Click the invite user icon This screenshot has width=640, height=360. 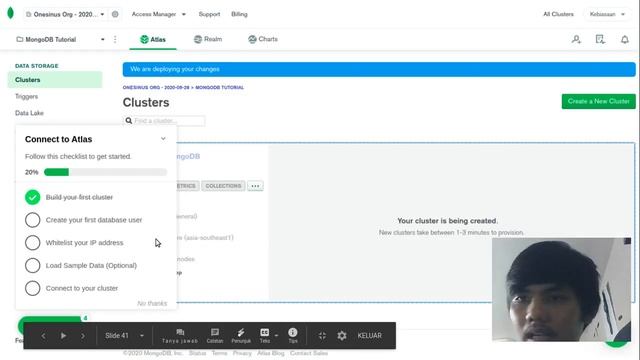coord(576,40)
